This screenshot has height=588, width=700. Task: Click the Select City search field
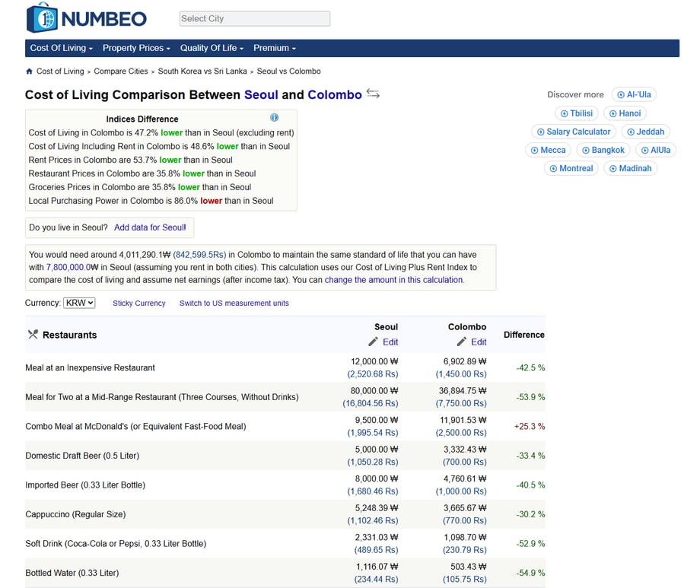[x=254, y=19]
